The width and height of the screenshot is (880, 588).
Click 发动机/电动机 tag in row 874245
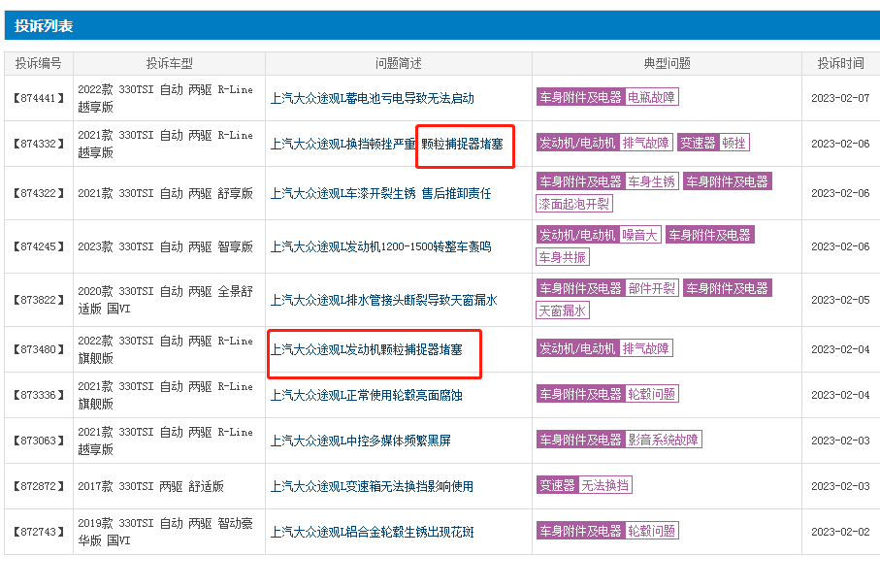(577, 235)
